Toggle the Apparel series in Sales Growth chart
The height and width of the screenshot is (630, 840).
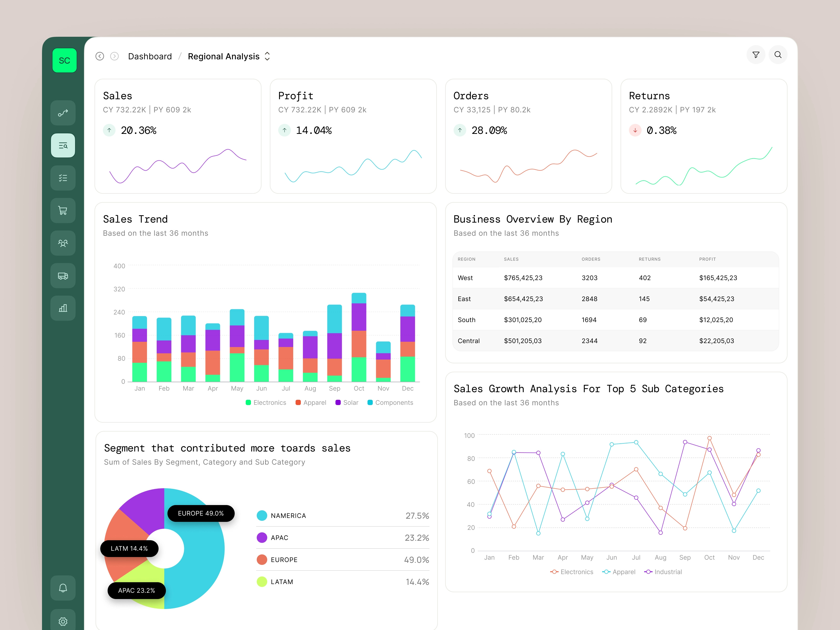pyautogui.click(x=619, y=571)
